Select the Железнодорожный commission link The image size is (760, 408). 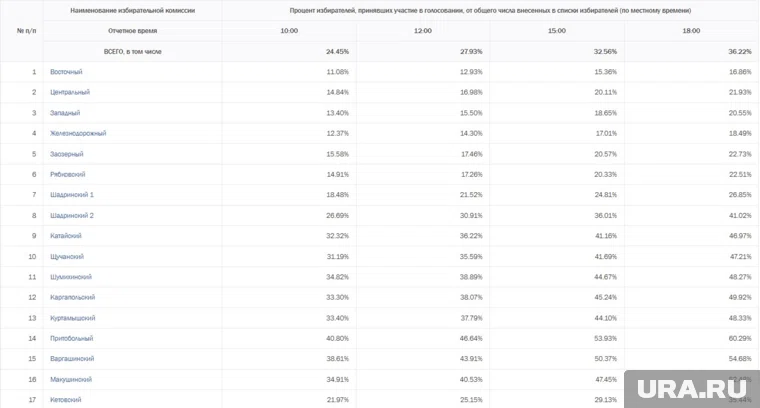pos(78,133)
